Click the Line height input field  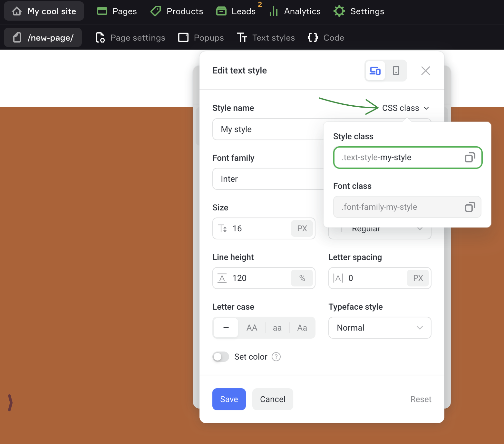[259, 278]
